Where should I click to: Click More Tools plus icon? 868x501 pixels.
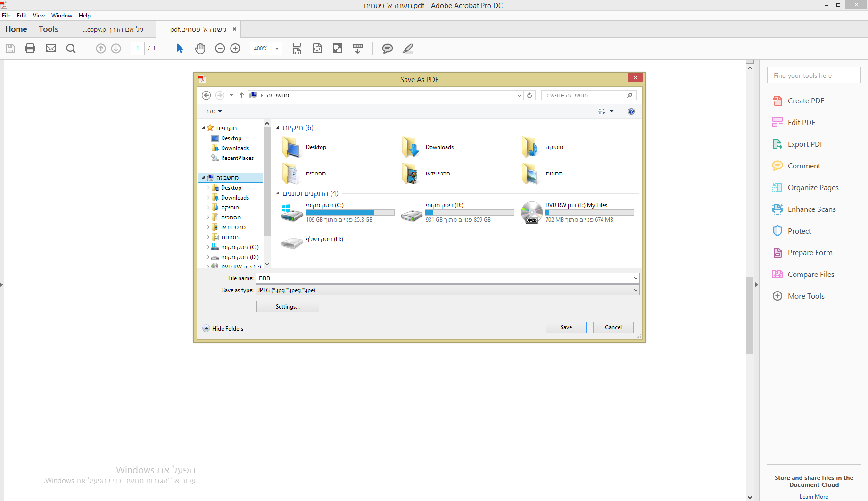tap(777, 296)
